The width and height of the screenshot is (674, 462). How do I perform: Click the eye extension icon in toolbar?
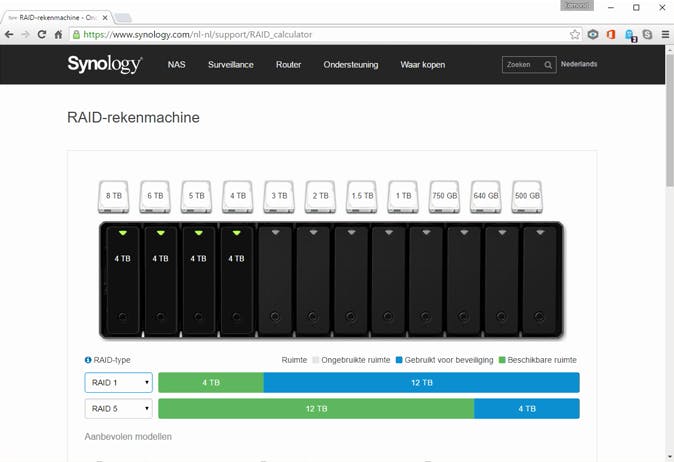point(593,34)
